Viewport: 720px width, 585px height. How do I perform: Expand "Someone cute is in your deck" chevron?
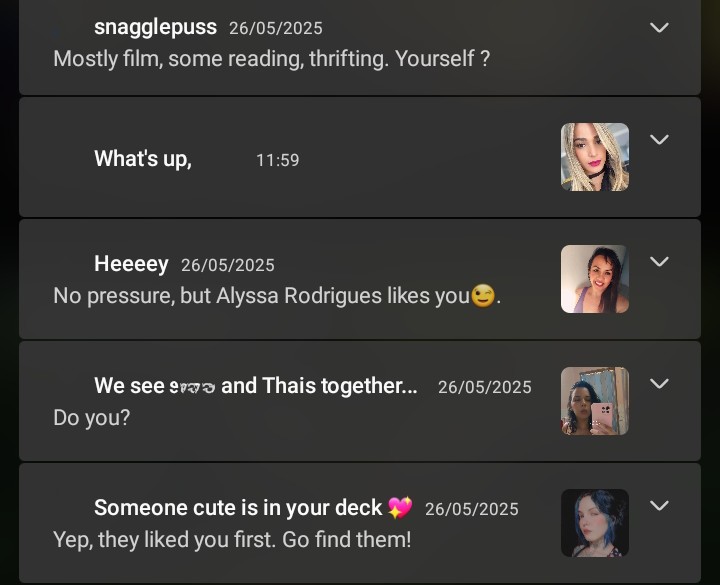click(659, 506)
